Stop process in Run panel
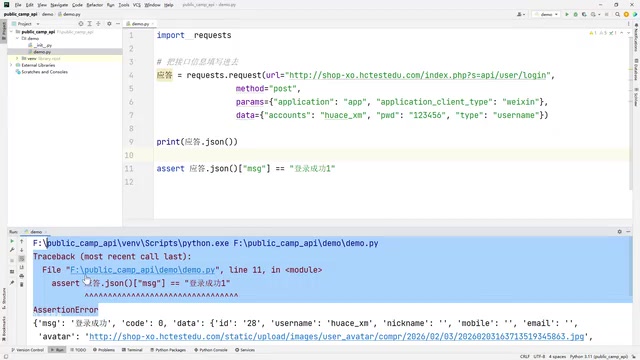Viewport: 640px width, 360px height. [12, 260]
